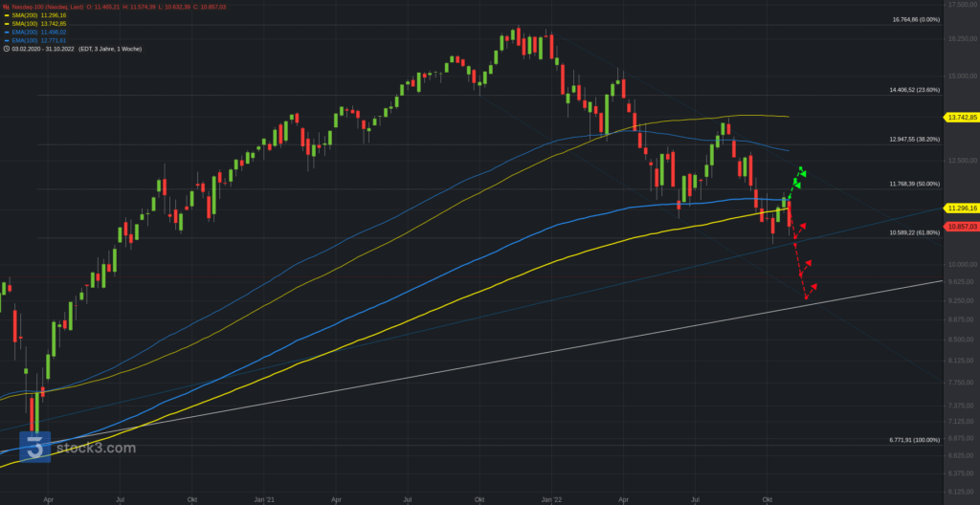Click the 13.742,85 yellow price tag
980x505 pixels.
(x=961, y=117)
